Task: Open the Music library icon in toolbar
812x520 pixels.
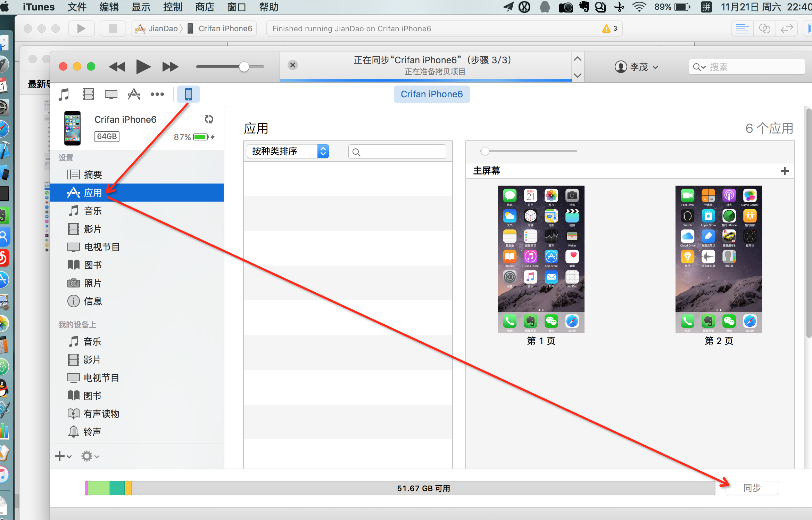Action: [64, 94]
